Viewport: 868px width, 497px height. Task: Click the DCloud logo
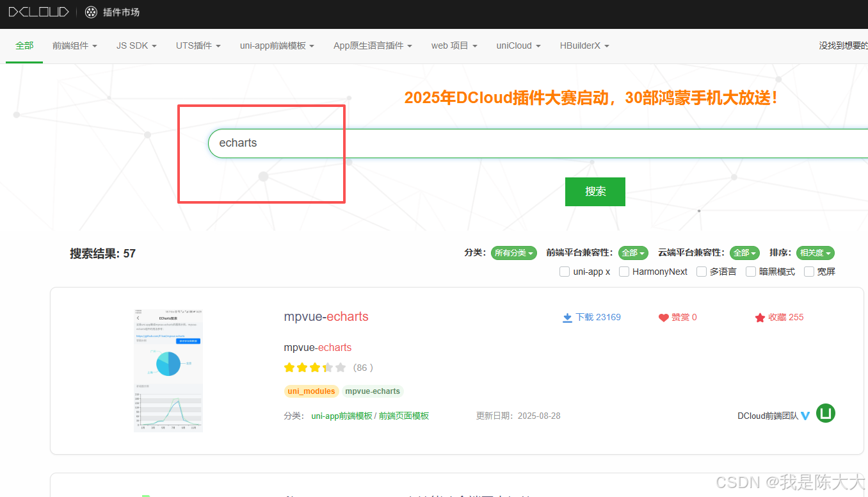tap(38, 12)
